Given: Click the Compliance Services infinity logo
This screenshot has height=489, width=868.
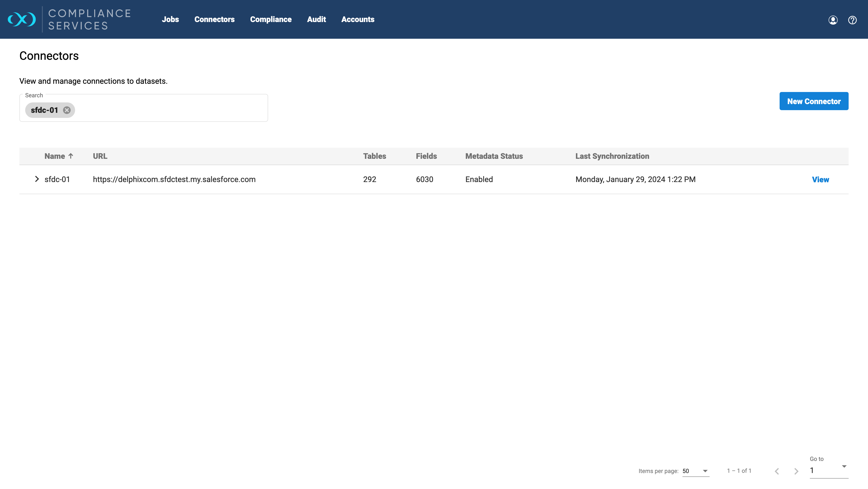Looking at the screenshot, I should pyautogui.click(x=22, y=19).
